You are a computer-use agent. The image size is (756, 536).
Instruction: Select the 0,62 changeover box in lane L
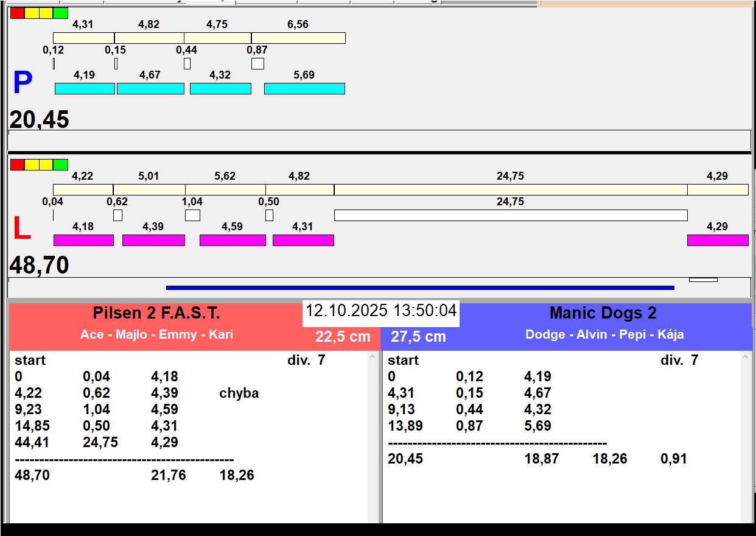click(x=117, y=215)
